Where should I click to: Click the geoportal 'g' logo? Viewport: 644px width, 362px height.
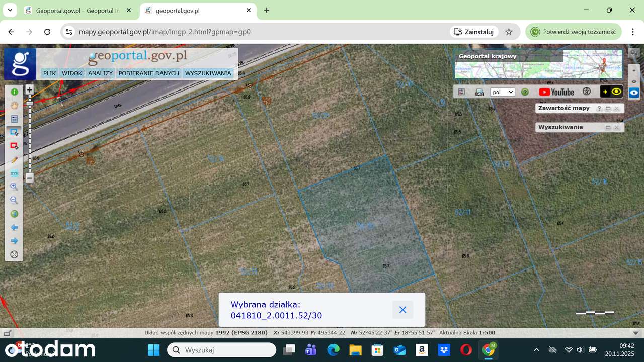point(20,64)
